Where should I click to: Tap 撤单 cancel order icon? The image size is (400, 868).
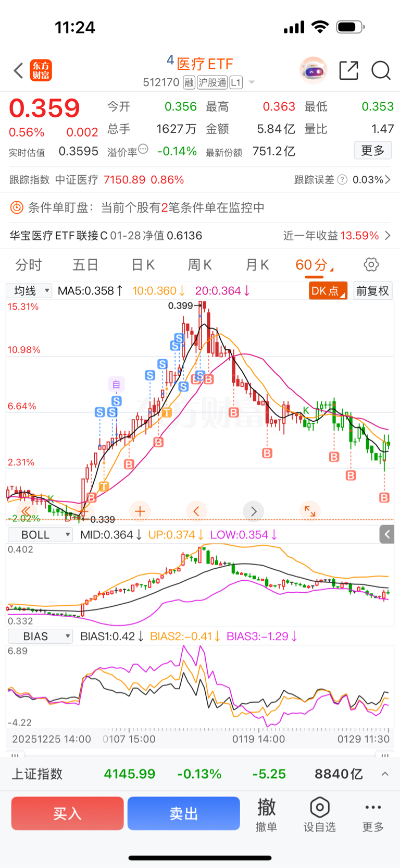266,814
